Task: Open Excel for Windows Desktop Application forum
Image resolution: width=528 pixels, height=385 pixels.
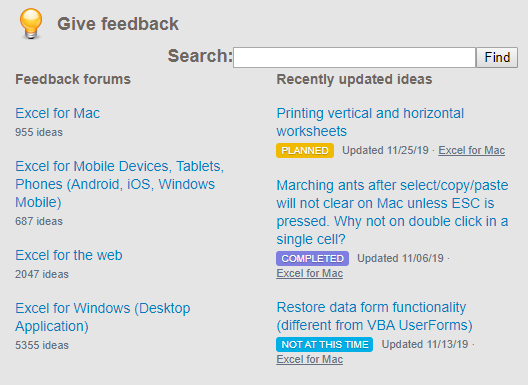Action: coord(103,317)
